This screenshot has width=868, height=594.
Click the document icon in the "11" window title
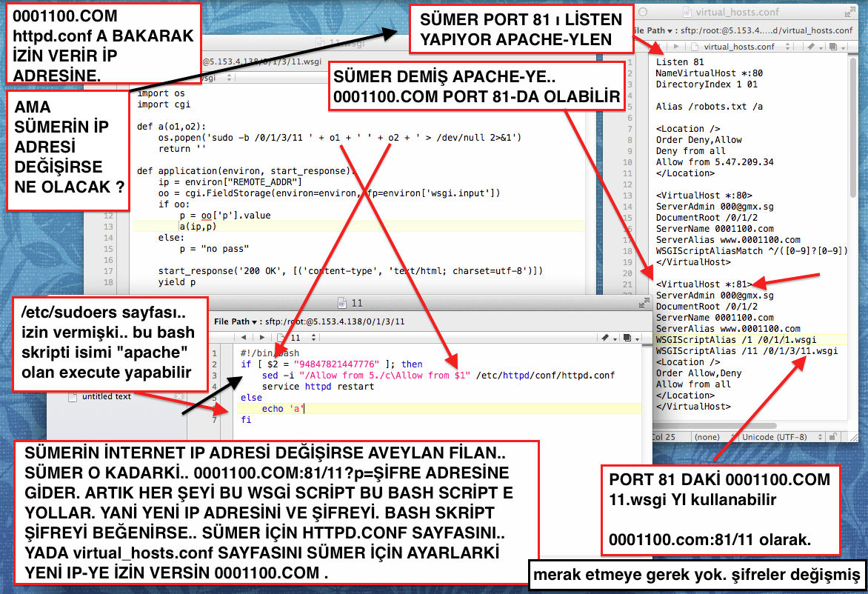coord(342,303)
